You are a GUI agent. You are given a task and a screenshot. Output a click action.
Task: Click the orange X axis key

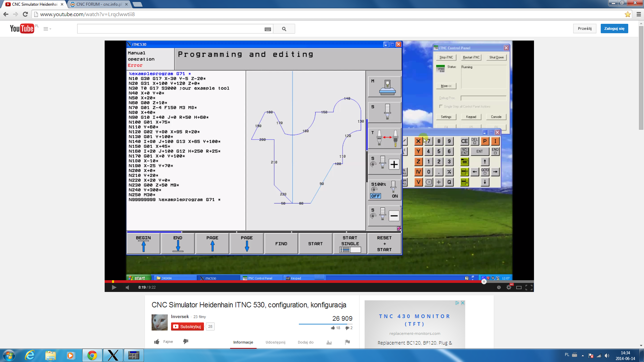(418, 141)
